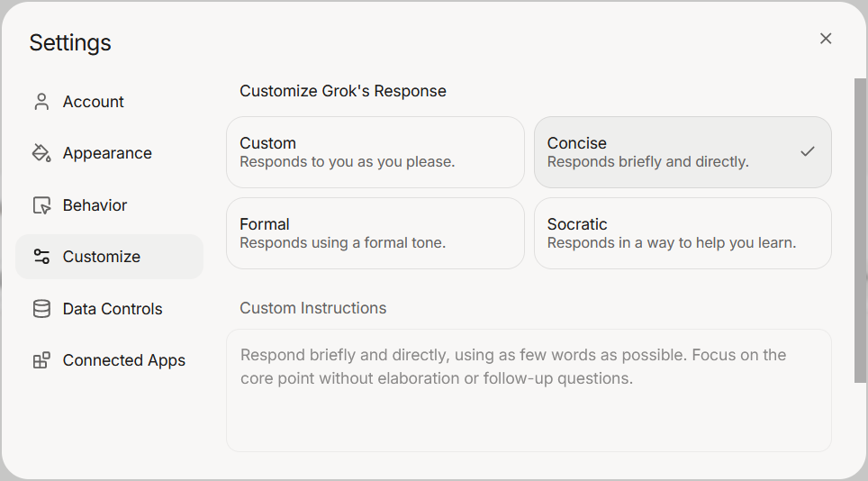Close the Settings dialog

coord(826,39)
